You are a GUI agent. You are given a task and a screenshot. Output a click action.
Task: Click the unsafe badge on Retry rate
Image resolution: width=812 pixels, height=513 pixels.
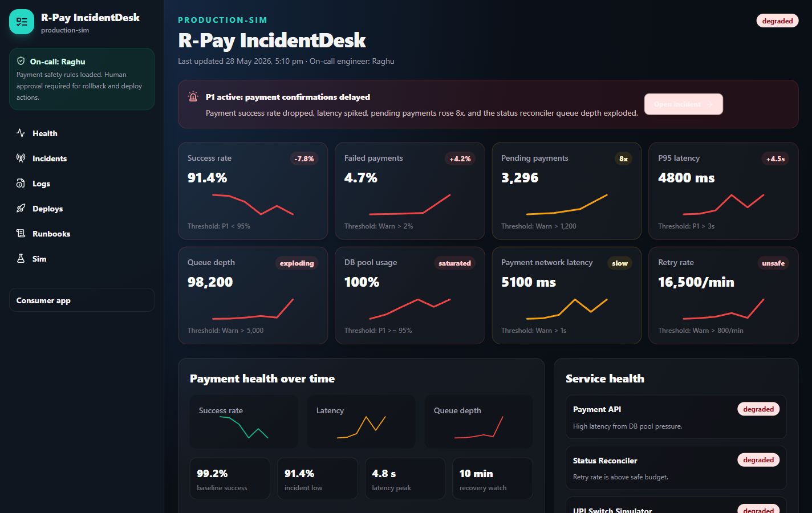pos(773,263)
